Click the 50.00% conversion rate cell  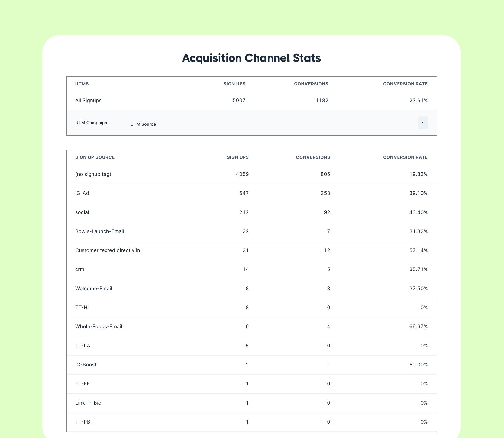(x=418, y=365)
